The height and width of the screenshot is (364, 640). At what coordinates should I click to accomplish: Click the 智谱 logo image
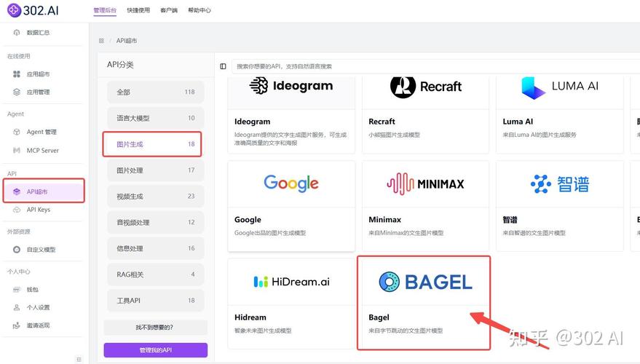coord(560,184)
